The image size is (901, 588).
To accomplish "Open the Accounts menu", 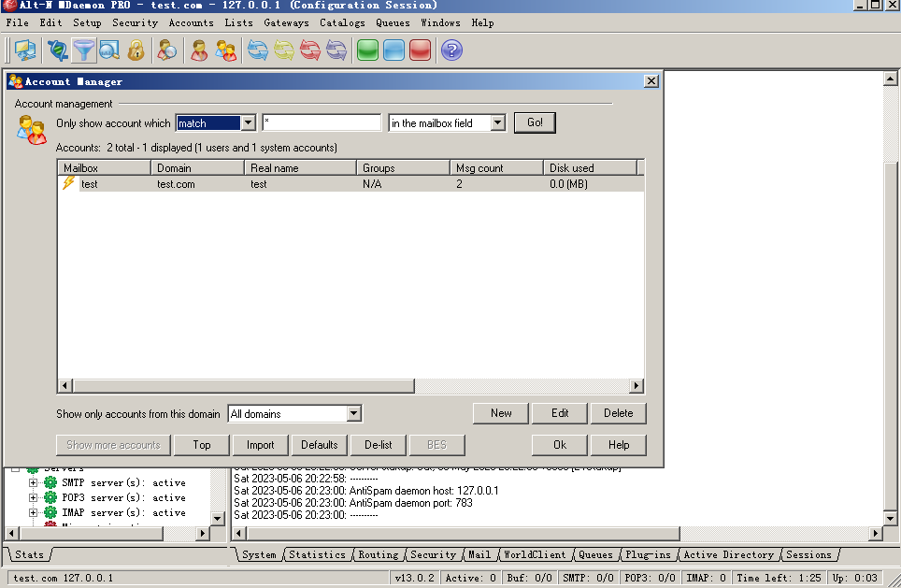I will click(191, 23).
